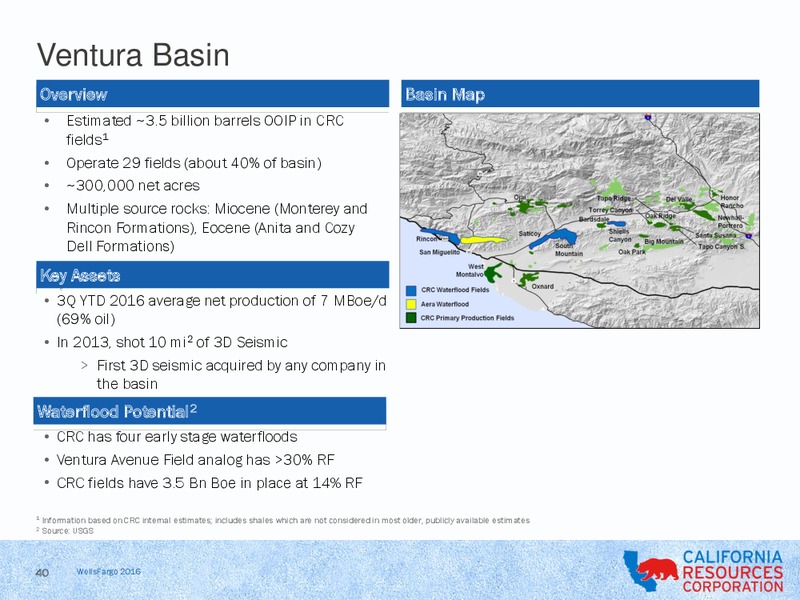Click '3Q YTD 2016 average net production' bullet
The height and width of the screenshot is (600, 800).
pos(221,310)
